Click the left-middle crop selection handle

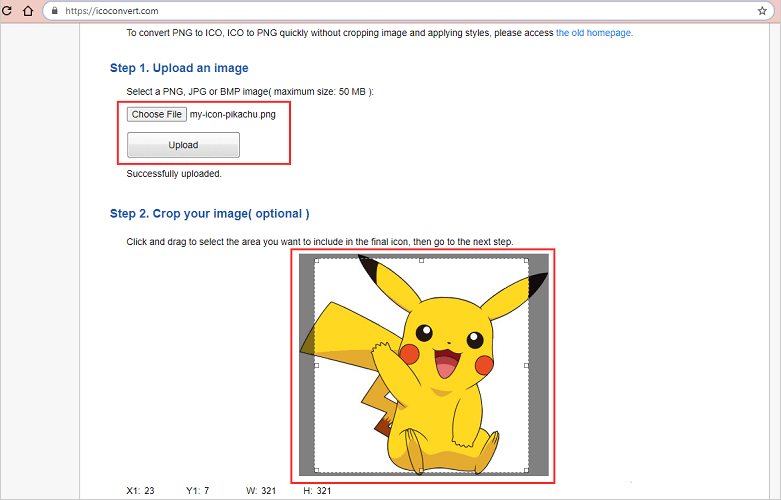point(316,366)
